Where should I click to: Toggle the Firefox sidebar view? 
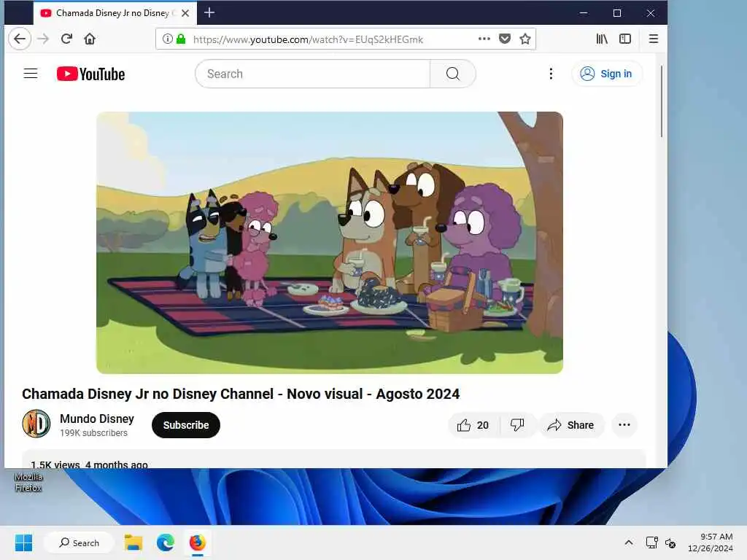[x=625, y=39]
